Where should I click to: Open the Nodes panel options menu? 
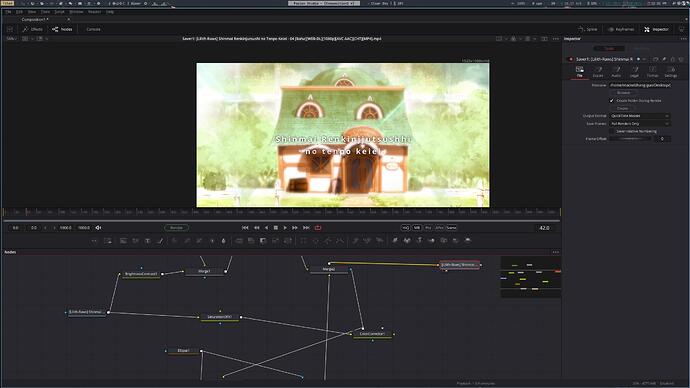(555, 252)
